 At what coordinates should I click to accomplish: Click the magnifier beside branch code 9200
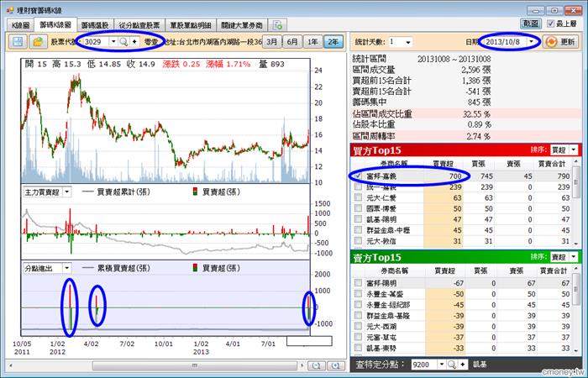452,365
